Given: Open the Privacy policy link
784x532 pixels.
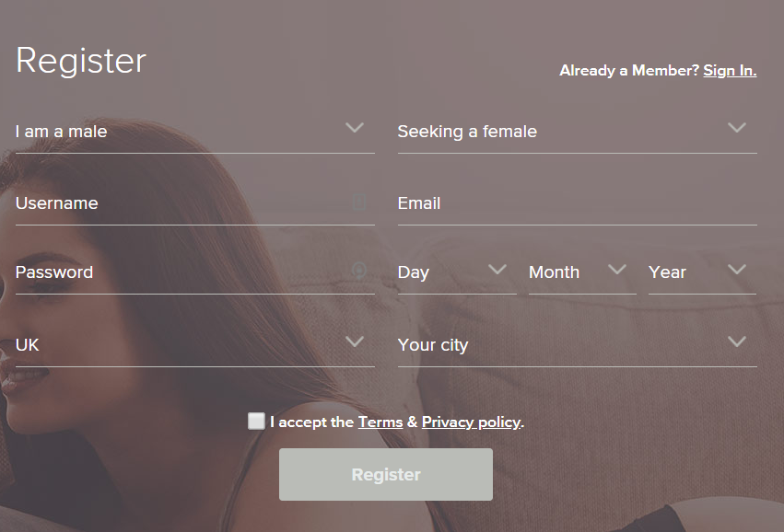Looking at the screenshot, I should pyautogui.click(x=472, y=422).
